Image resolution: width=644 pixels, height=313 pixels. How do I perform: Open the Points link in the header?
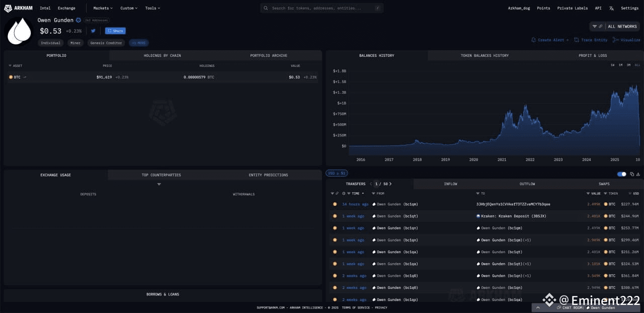(x=543, y=8)
